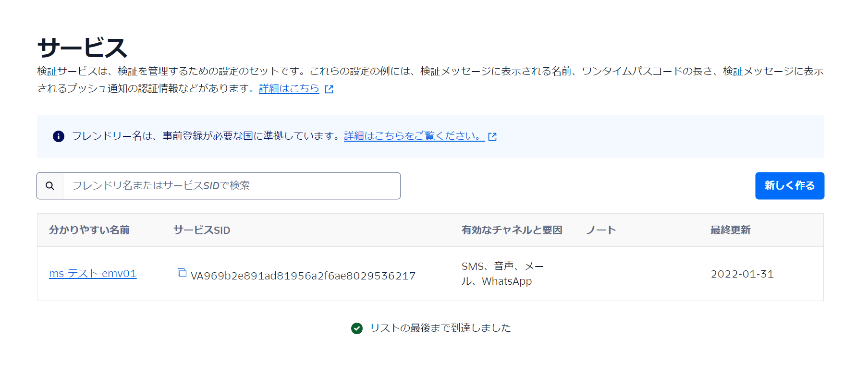Image resolution: width=868 pixels, height=375 pixels.
Task: Click the ノート column header
Action: point(600,230)
